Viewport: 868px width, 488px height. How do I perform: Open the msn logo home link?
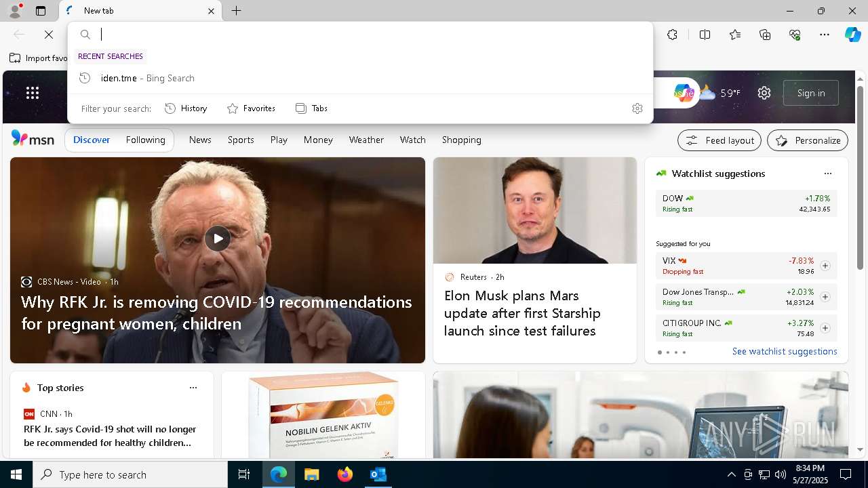(x=33, y=139)
